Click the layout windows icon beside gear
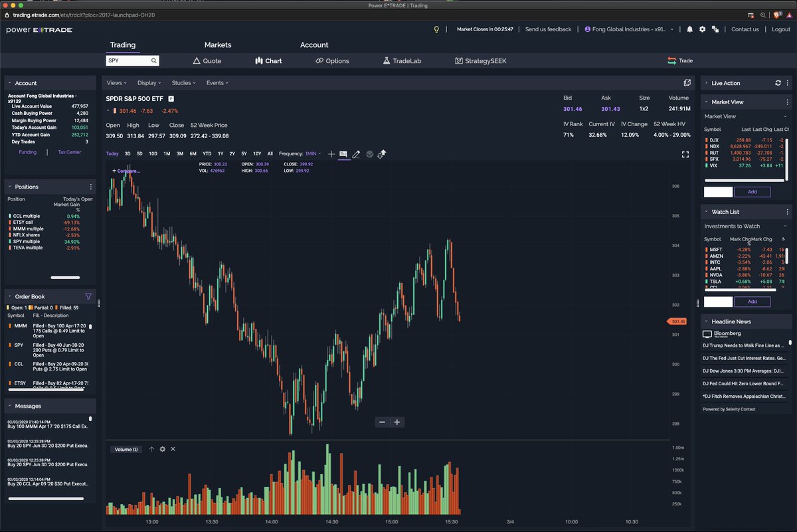Screen dimensions: 797x532 coord(715,29)
